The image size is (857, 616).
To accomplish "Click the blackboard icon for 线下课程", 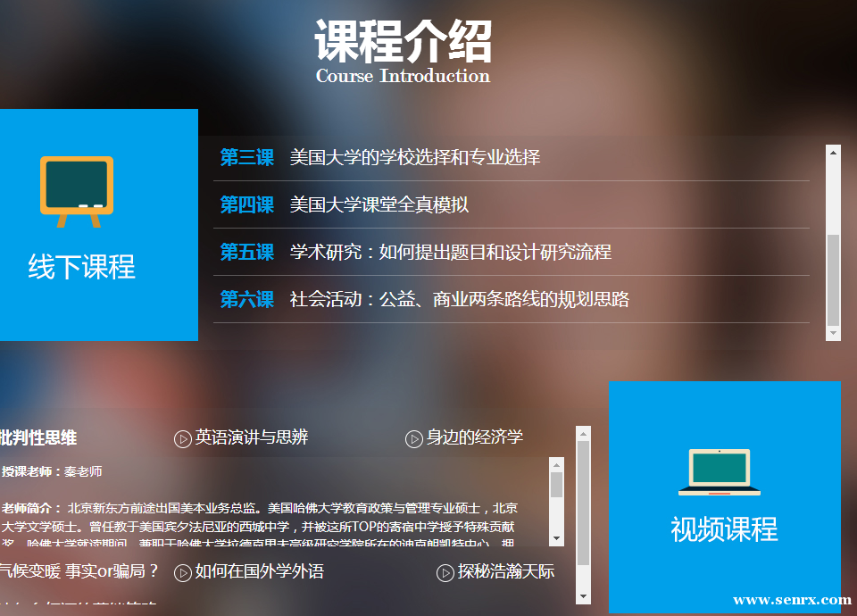I will point(77,190).
